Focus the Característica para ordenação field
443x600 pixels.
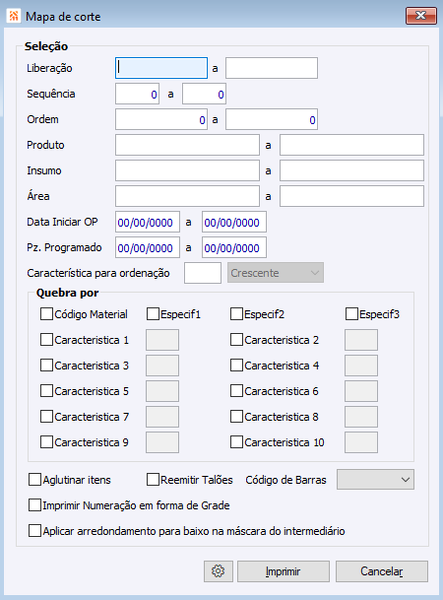(x=203, y=273)
